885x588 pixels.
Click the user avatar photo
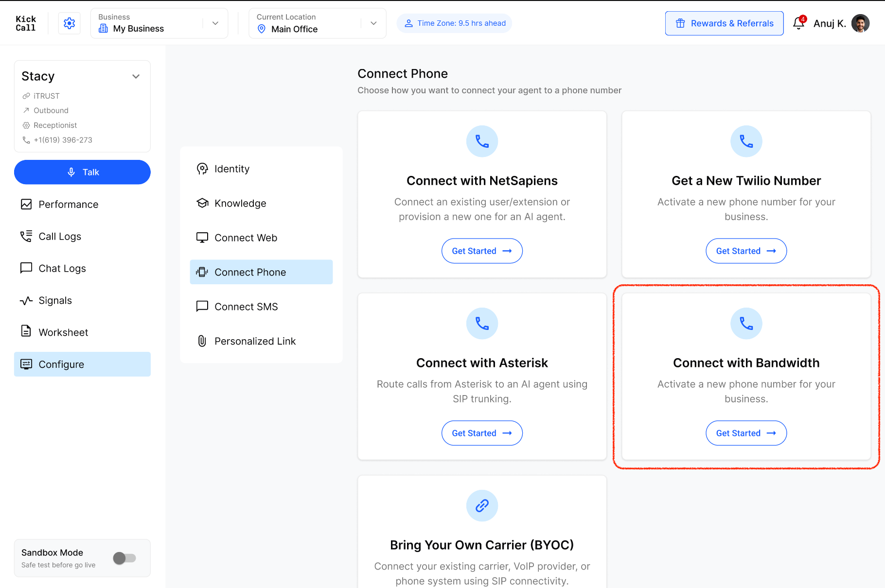tap(860, 23)
